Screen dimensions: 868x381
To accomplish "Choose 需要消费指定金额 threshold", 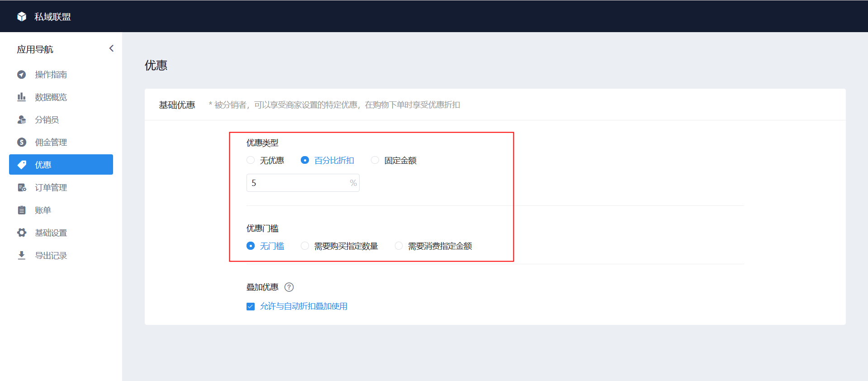I will [399, 246].
